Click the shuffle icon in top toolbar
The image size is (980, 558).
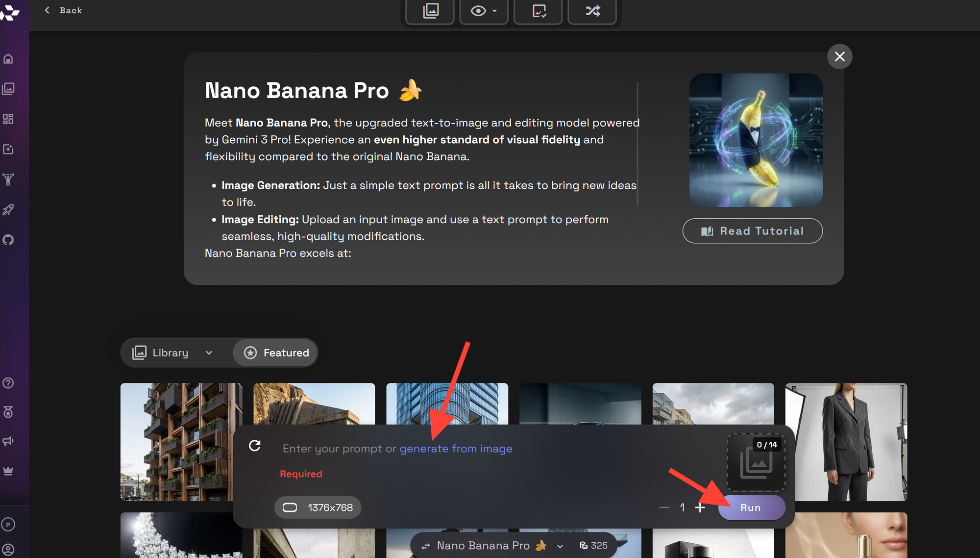(592, 11)
